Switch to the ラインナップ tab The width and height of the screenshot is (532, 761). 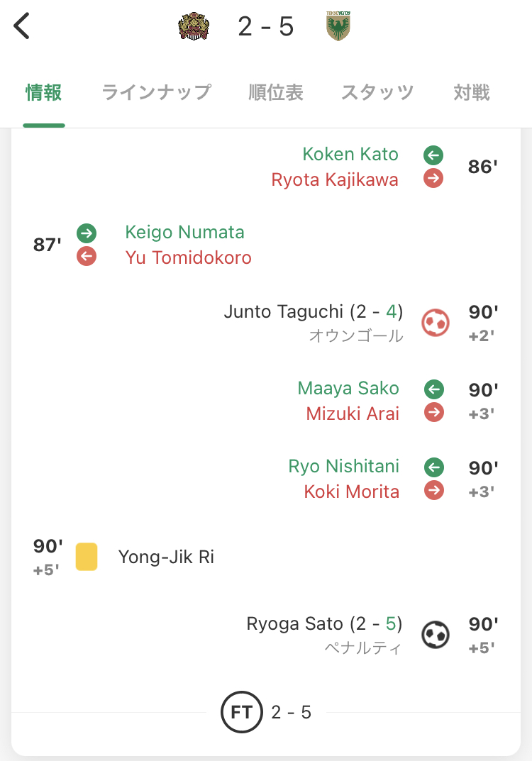[156, 92]
